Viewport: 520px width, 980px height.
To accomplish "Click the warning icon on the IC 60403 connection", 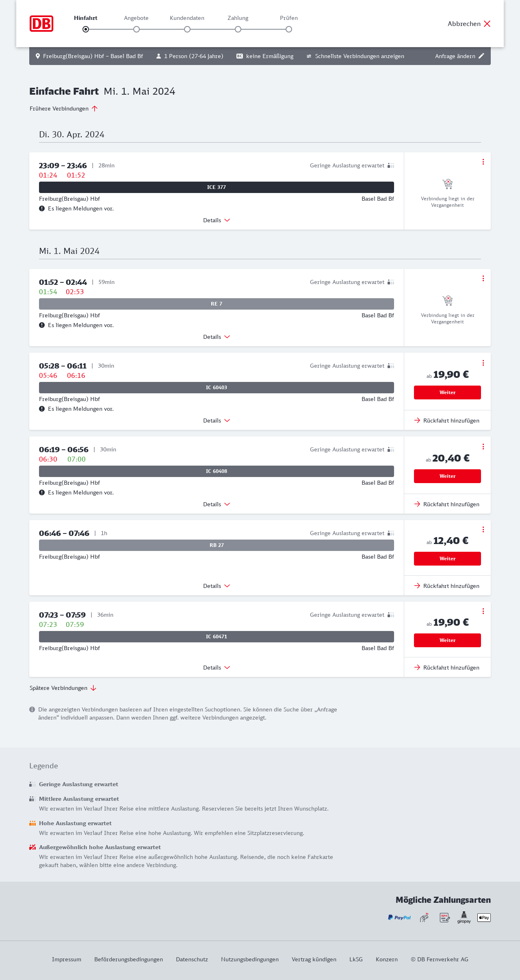I will point(42,409).
